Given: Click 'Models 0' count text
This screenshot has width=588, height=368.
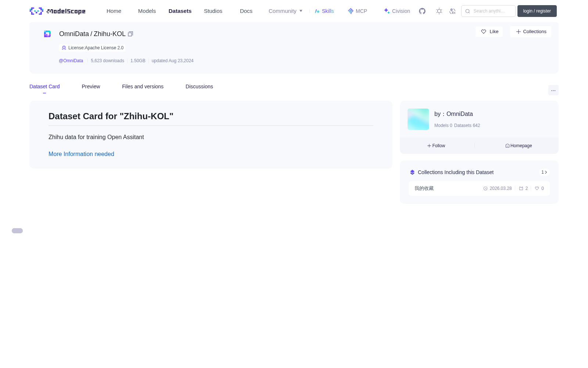Looking at the screenshot, I should tap(443, 125).
